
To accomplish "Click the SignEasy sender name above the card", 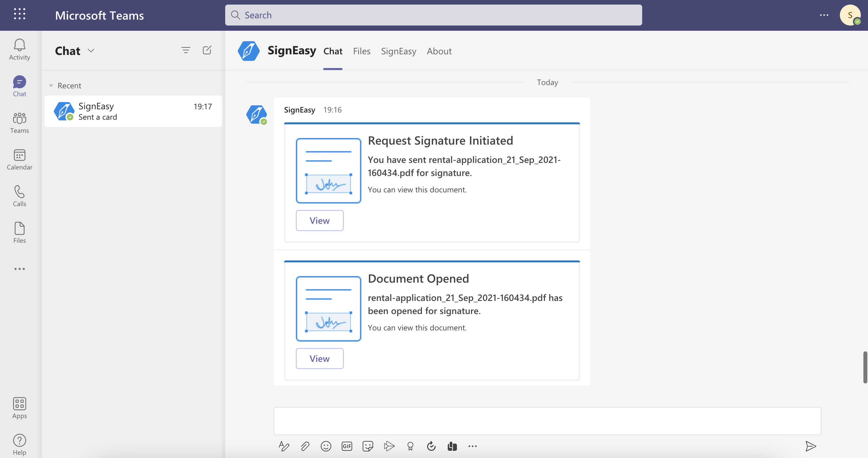I will click(x=299, y=110).
